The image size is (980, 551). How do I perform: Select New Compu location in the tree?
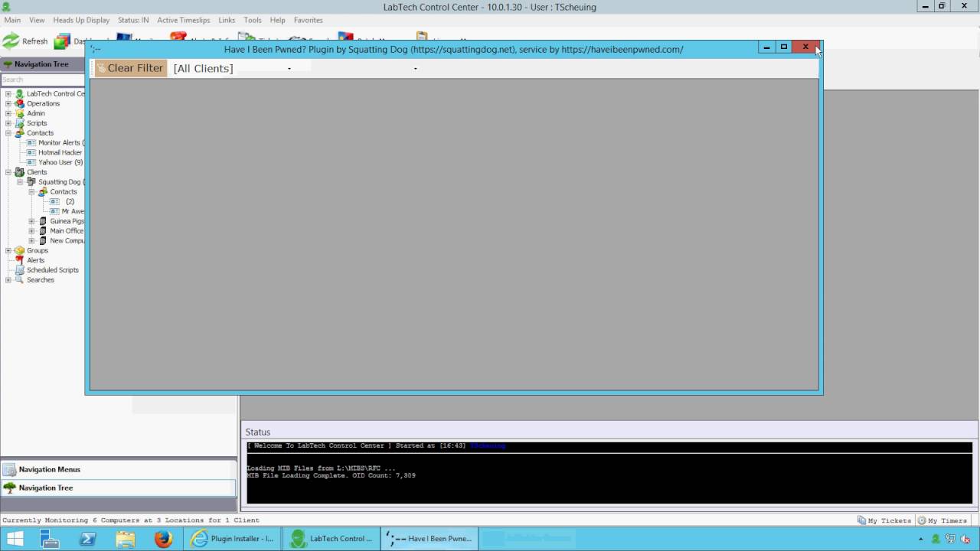click(67, 241)
